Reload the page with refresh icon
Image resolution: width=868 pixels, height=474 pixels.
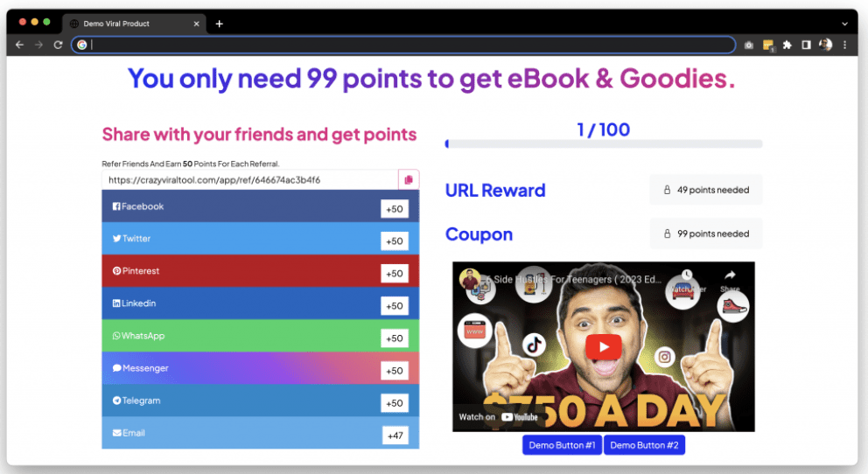click(58, 45)
